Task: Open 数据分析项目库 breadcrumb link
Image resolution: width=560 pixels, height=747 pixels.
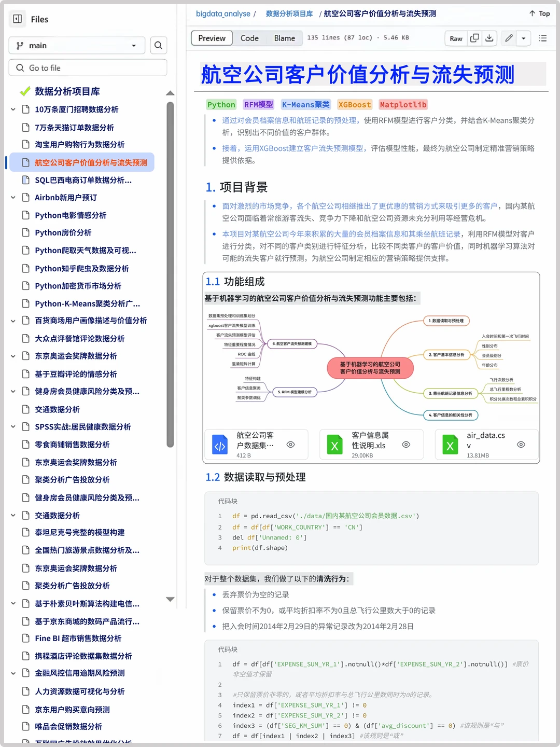Action: pyautogui.click(x=289, y=13)
